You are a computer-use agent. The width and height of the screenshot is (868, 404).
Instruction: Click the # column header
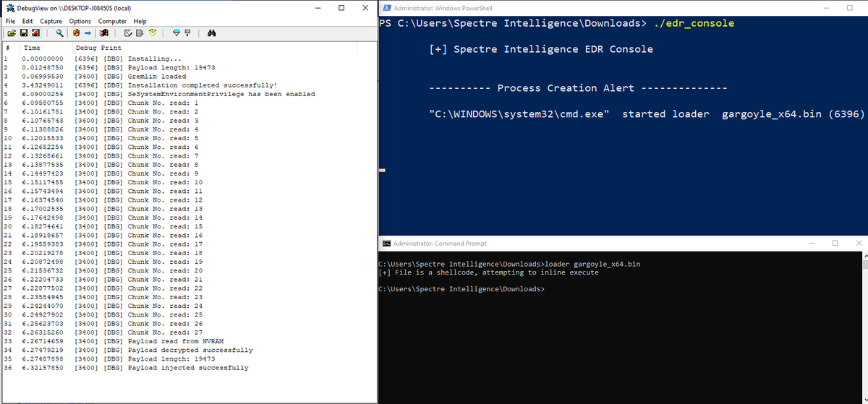pos(9,47)
